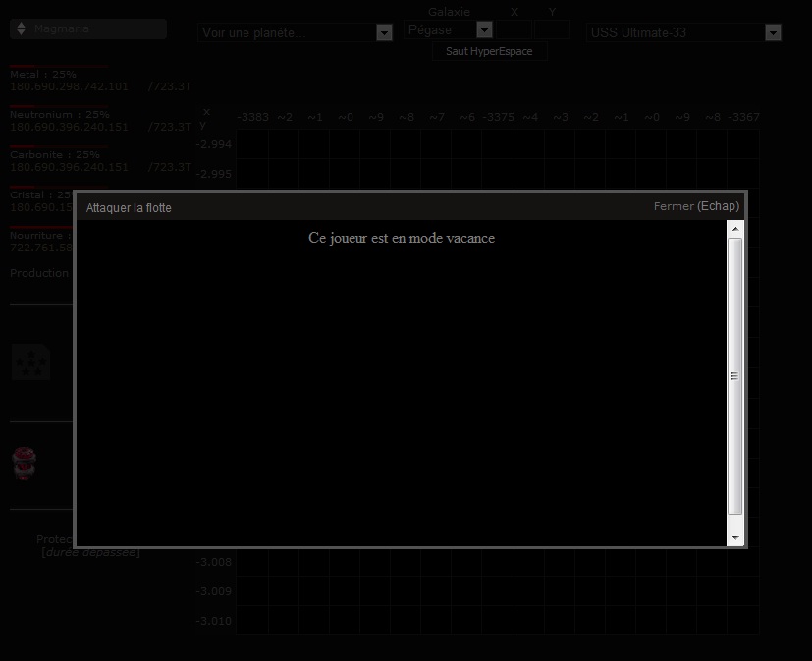Click the dice-shaped icon in left panel
The width and height of the screenshot is (812, 661).
(30, 363)
